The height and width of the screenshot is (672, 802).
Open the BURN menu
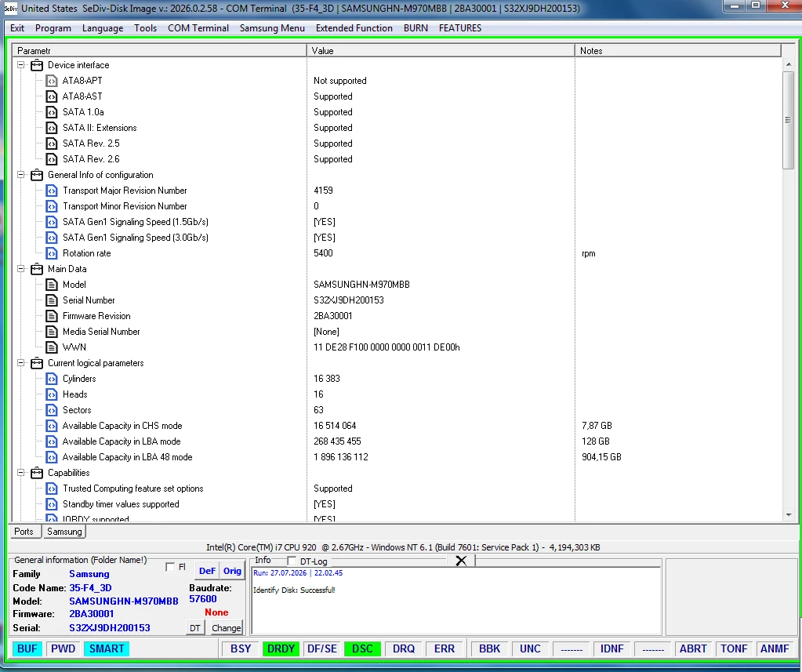[416, 28]
